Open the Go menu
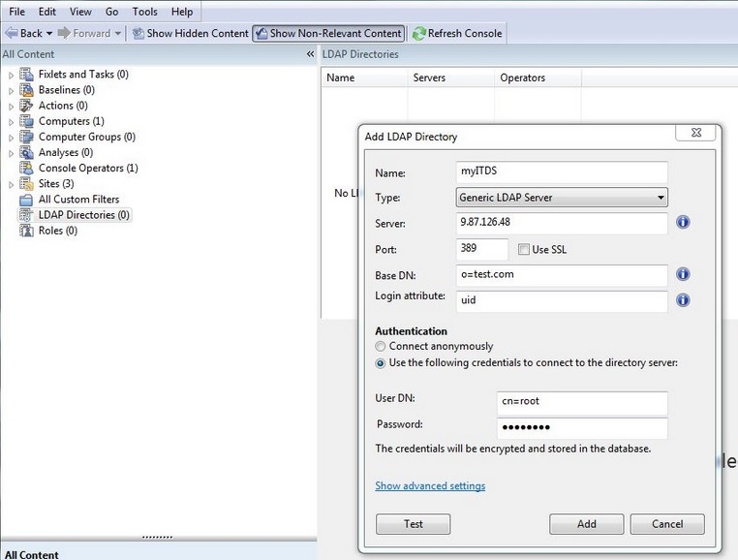This screenshot has height=560, width=738. pyautogui.click(x=111, y=12)
